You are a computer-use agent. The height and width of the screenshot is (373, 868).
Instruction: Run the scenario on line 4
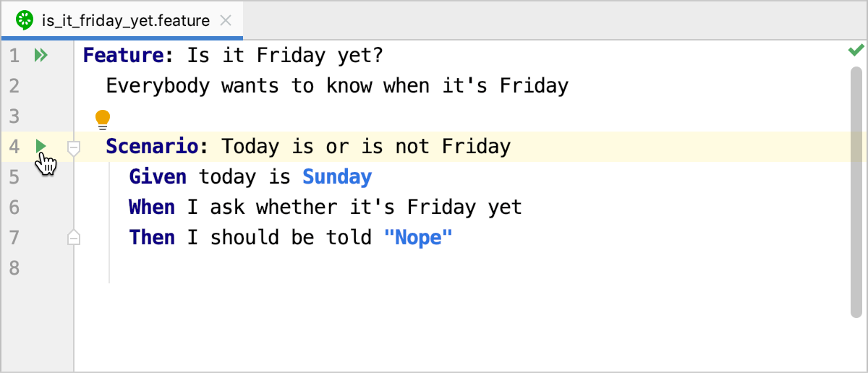click(x=41, y=147)
